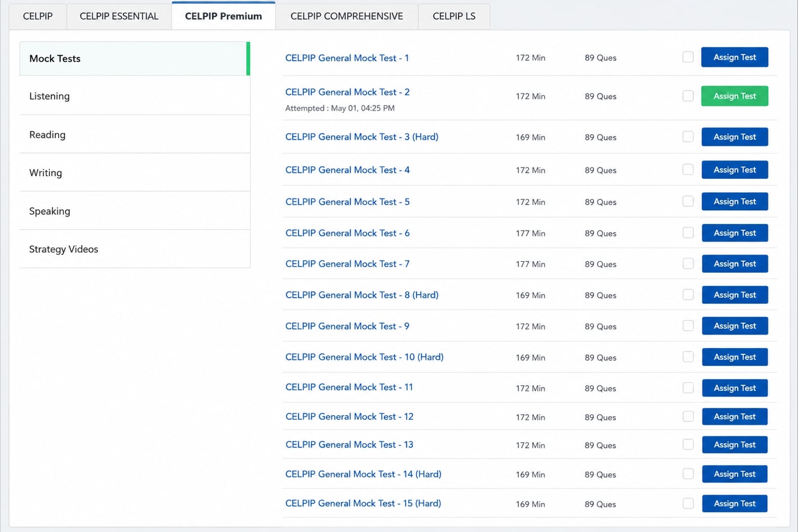The height and width of the screenshot is (532, 798).
Task: Assign Test for Mock Test - 5
Action: pos(735,201)
